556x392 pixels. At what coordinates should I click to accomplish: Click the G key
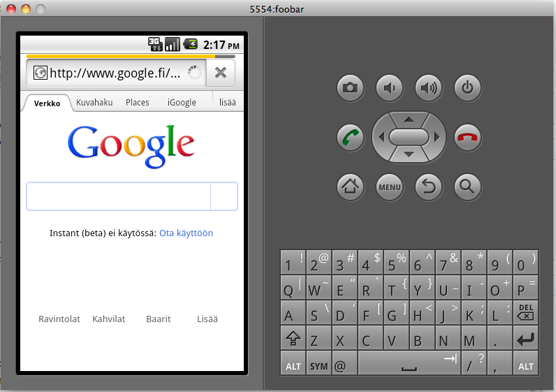pos(397,312)
